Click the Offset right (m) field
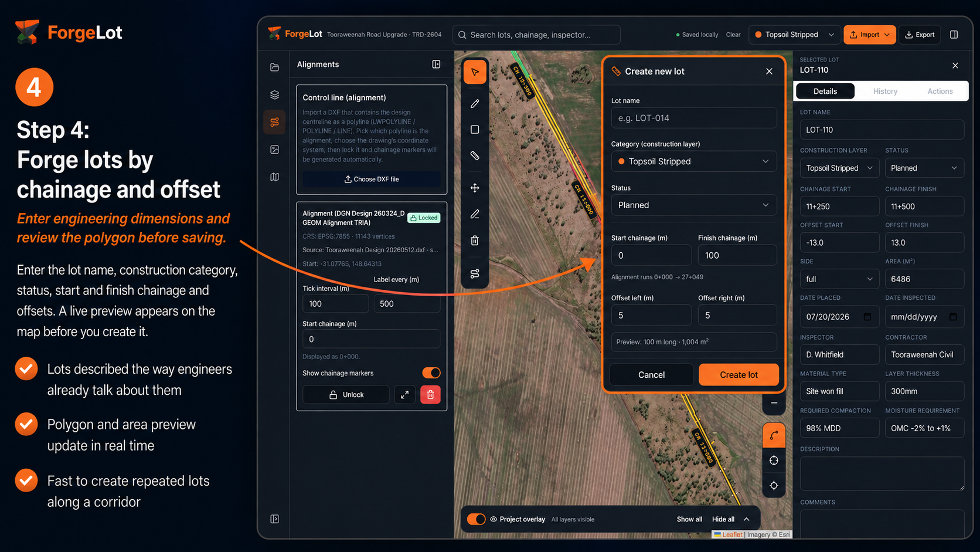The image size is (980, 552). [x=737, y=315]
